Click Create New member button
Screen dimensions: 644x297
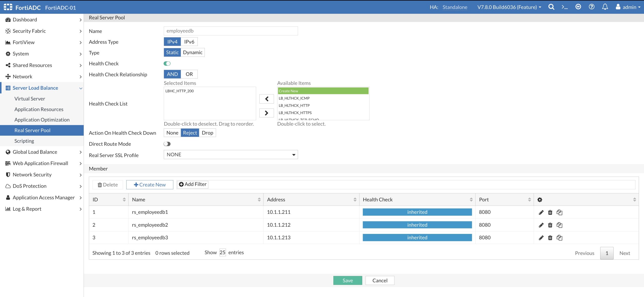pos(150,185)
